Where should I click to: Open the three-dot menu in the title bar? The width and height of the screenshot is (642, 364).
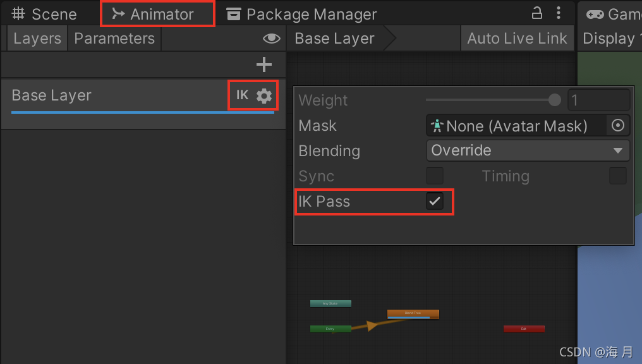[558, 13]
